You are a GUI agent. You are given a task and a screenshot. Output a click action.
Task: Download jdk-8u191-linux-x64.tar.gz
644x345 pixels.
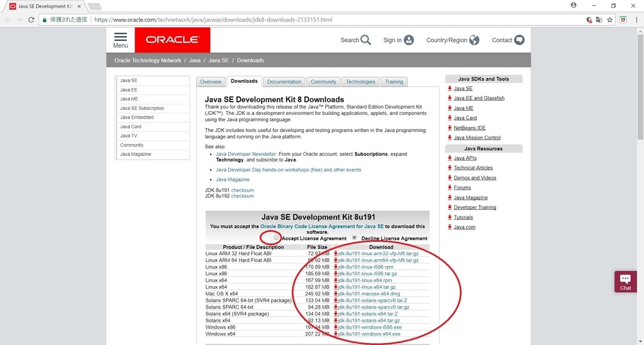coord(367,287)
